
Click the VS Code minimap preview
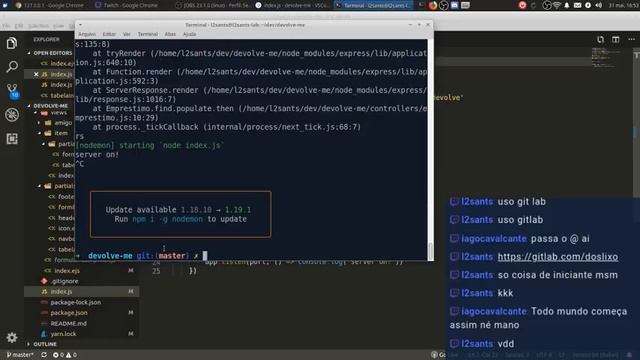click(606, 57)
